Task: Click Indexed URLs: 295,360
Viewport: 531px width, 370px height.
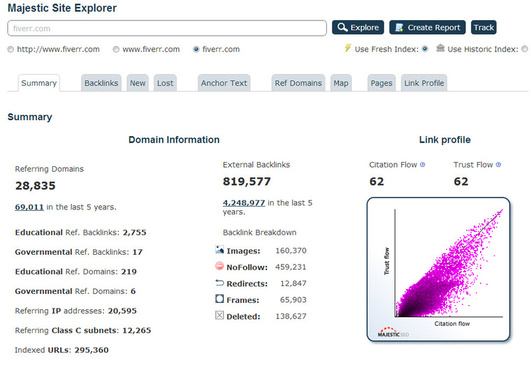Action: (x=62, y=350)
